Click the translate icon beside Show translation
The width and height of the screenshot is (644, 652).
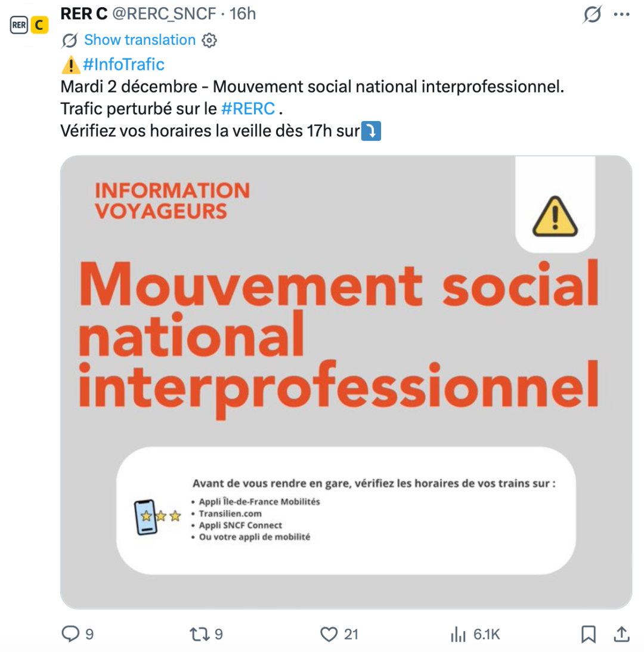pos(70,41)
